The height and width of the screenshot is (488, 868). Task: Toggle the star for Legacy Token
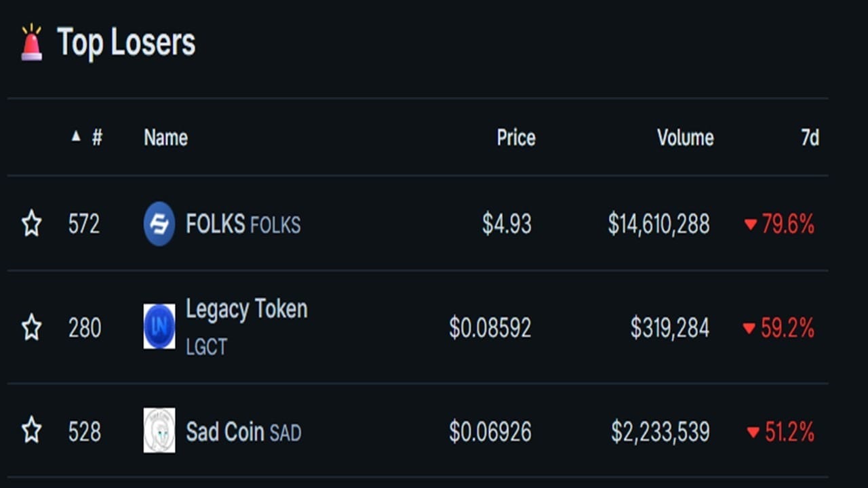[x=31, y=328]
